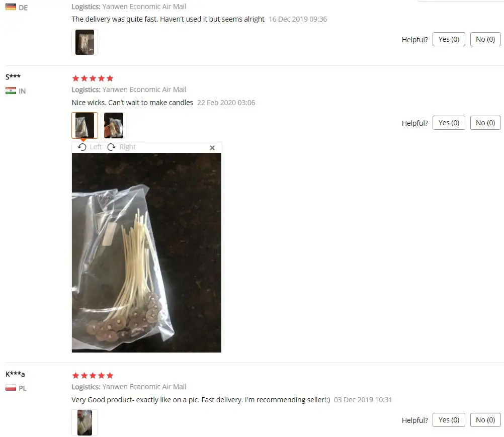Rotate the review photo right
This screenshot has height=437, width=504.
[x=121, y=147]
